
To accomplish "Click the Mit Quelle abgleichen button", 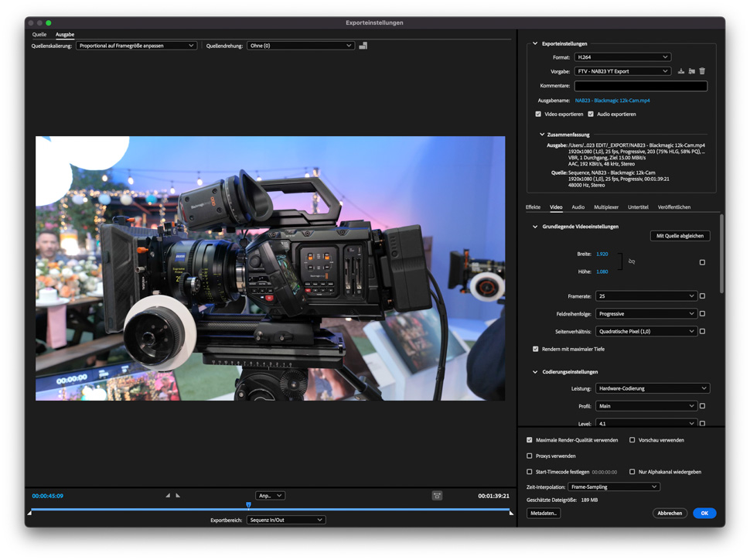I will (680, 235).
